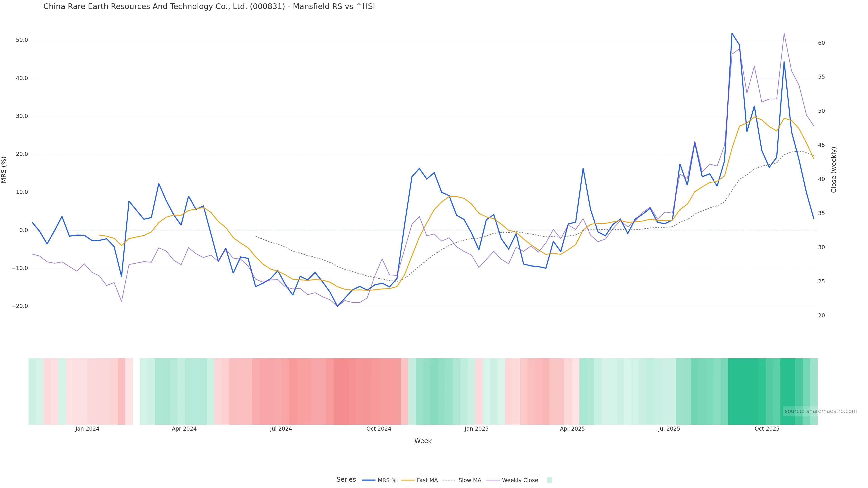Click the 'Close (weekly)' right axis title
The height and width of the screenshot is (488, 868).
tap(834, 169)
